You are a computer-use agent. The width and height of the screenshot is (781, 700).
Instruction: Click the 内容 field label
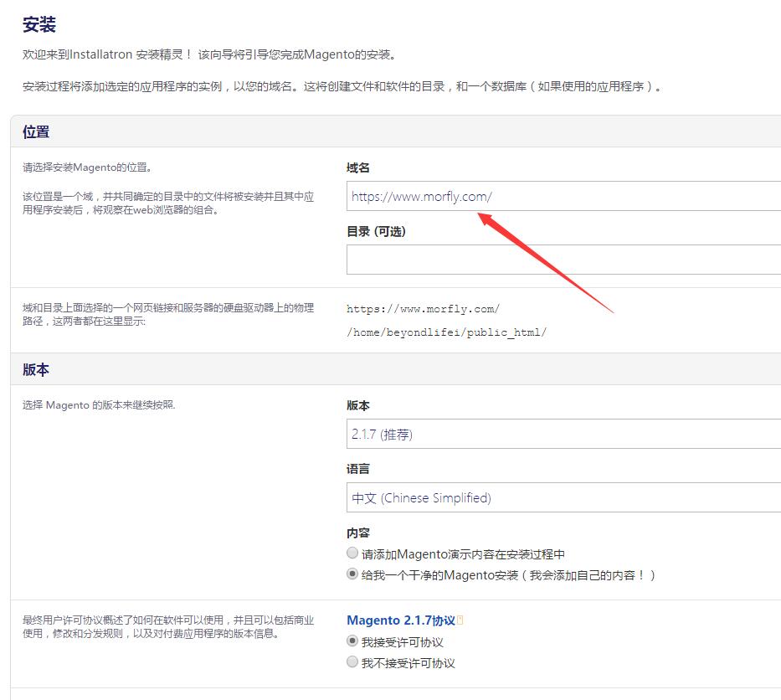tap(358, 533)
